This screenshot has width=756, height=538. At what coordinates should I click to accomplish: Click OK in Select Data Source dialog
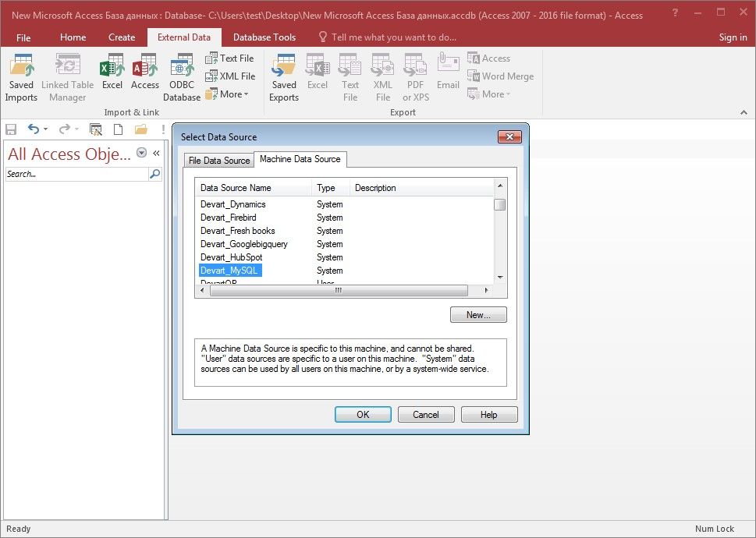pyautogui.click(x=363, y=415)
